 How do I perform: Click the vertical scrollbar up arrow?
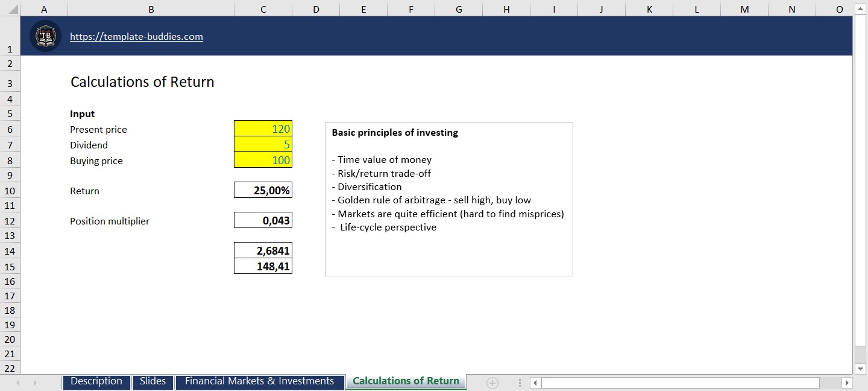click(x=861, y=9)
